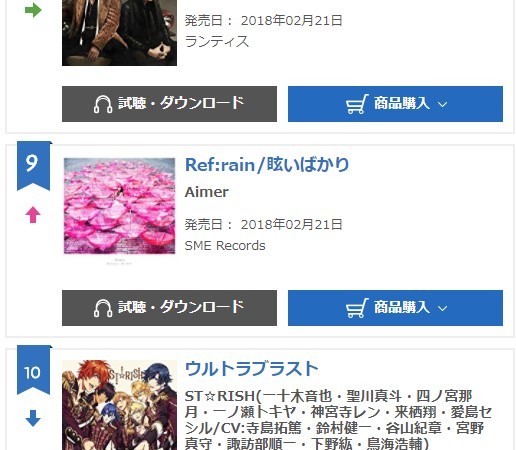516x450 pixels.
Task: Click the cart icon in Ref:rain purchase button
Action: click(357, 308)
